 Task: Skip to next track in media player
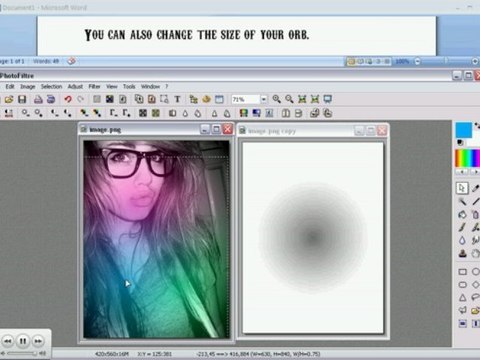(x=38, y=341)
